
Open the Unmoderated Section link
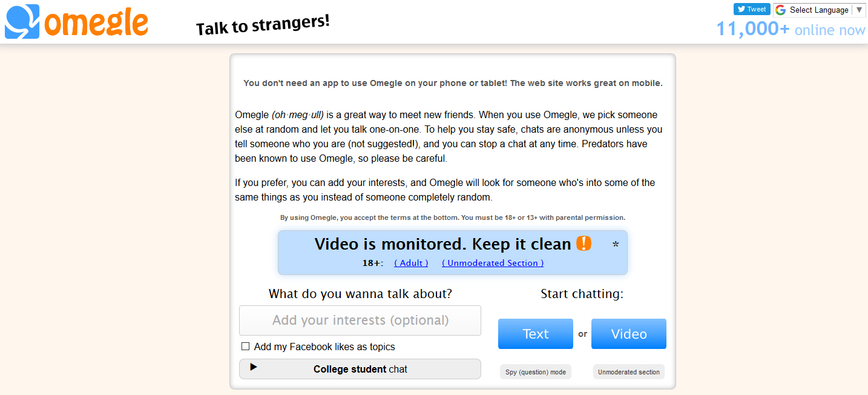coord(493,263)
